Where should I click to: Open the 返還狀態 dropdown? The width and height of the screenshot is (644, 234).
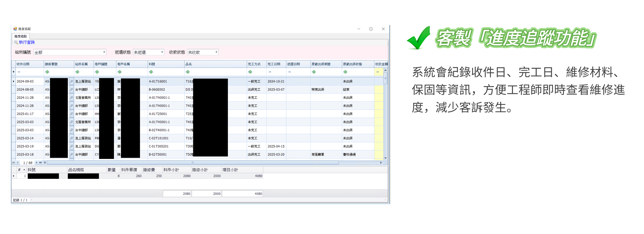point(162,52)
